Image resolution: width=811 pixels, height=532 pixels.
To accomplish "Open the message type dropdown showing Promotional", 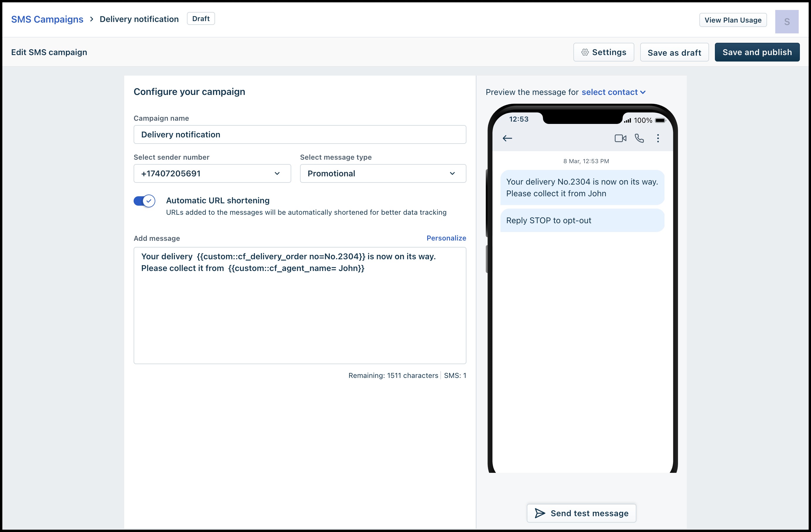I will click(383, 173).
